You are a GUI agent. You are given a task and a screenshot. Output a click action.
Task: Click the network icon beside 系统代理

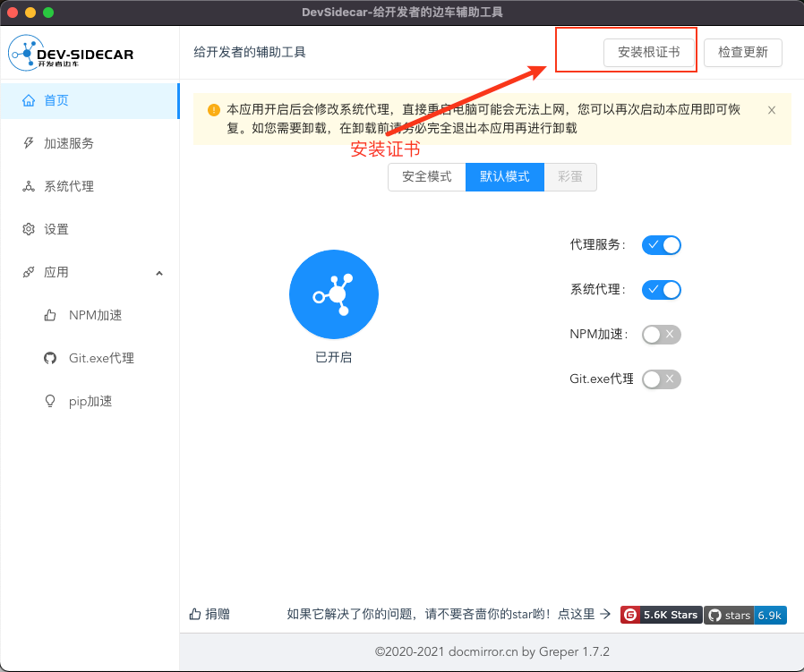click(29, 186)
